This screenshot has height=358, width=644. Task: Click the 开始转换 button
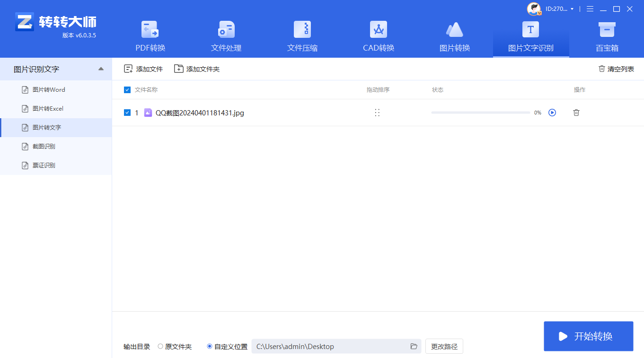(589, 336)
